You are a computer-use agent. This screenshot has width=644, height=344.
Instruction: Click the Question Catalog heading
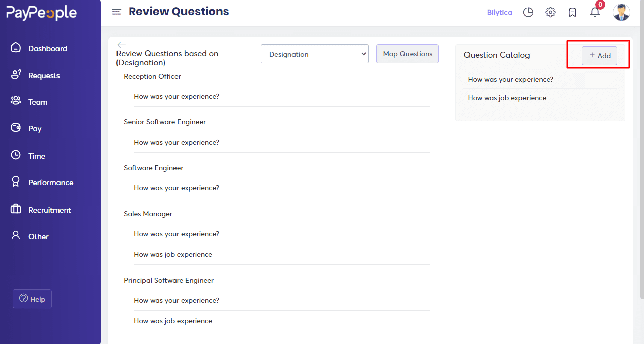[x=497, y=55]
